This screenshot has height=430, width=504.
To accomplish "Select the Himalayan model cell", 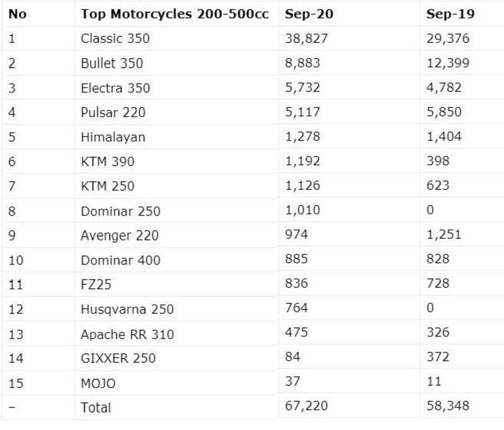I will coord(113,137).
